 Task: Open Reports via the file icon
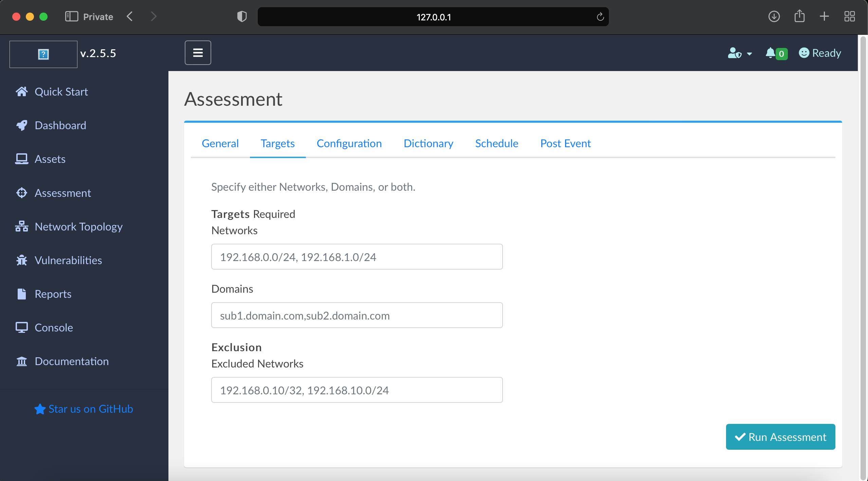coord(22,294)
